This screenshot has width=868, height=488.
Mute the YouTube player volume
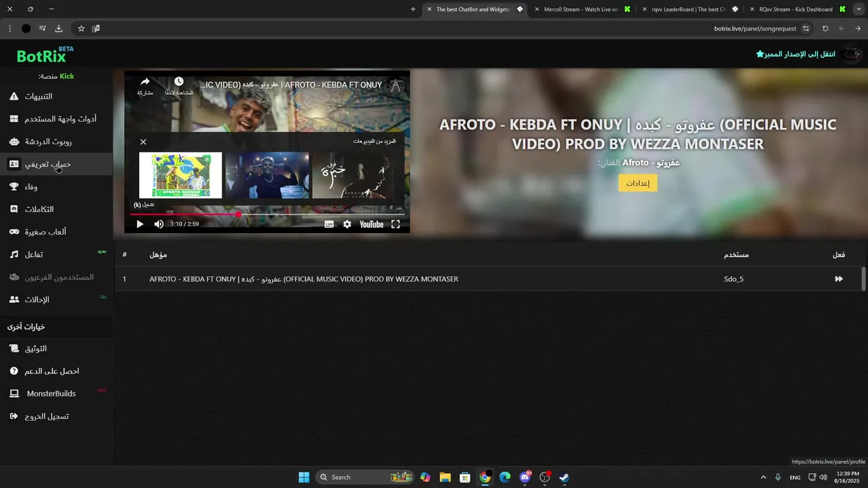tap(159, 224)
